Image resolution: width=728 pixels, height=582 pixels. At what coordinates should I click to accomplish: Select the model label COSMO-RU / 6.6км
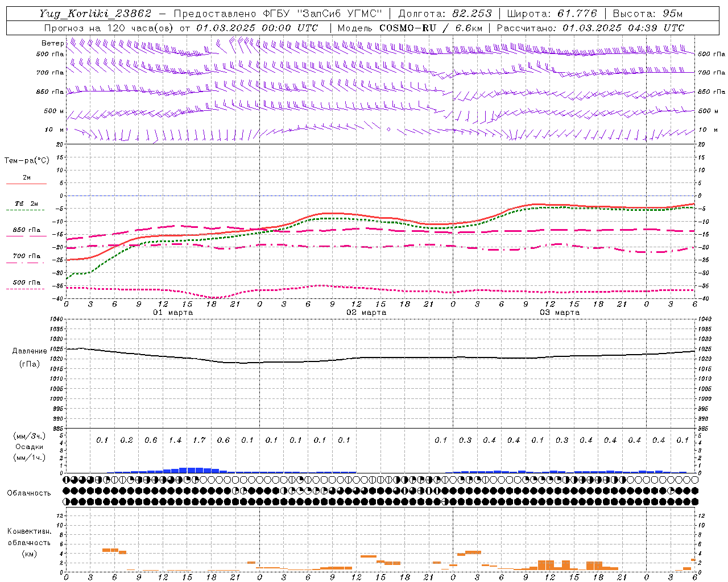tap(431, 28)
